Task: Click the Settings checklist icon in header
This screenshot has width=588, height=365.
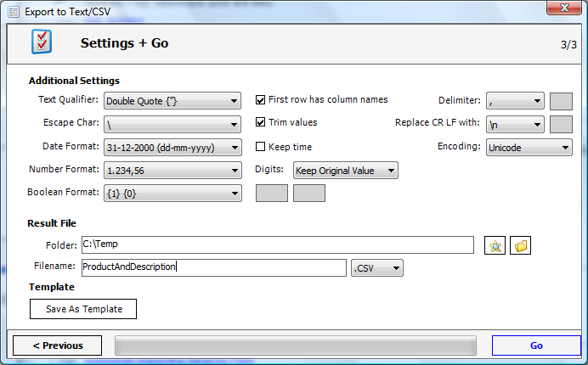Action: coord(42,42)
